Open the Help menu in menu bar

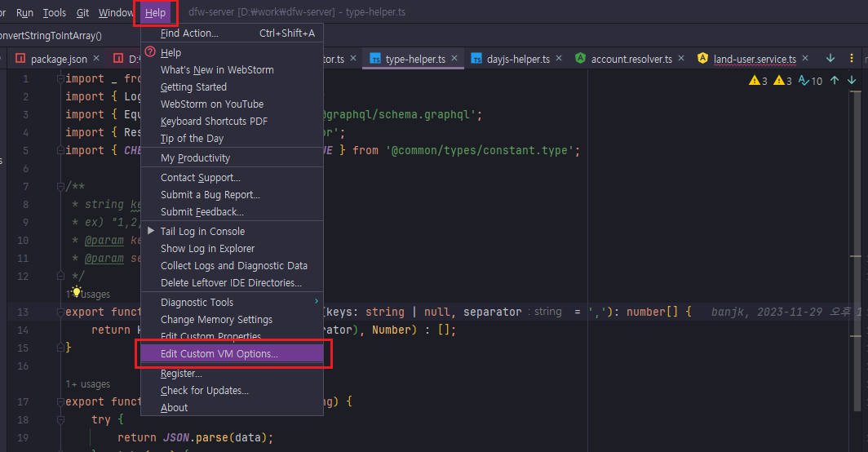click(155, 13)
